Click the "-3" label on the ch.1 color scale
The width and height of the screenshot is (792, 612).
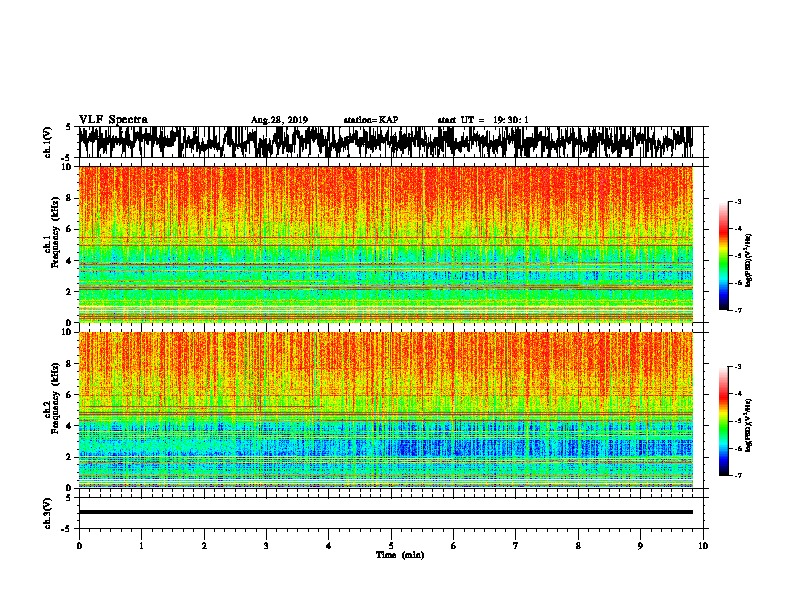tap(737, 201)
